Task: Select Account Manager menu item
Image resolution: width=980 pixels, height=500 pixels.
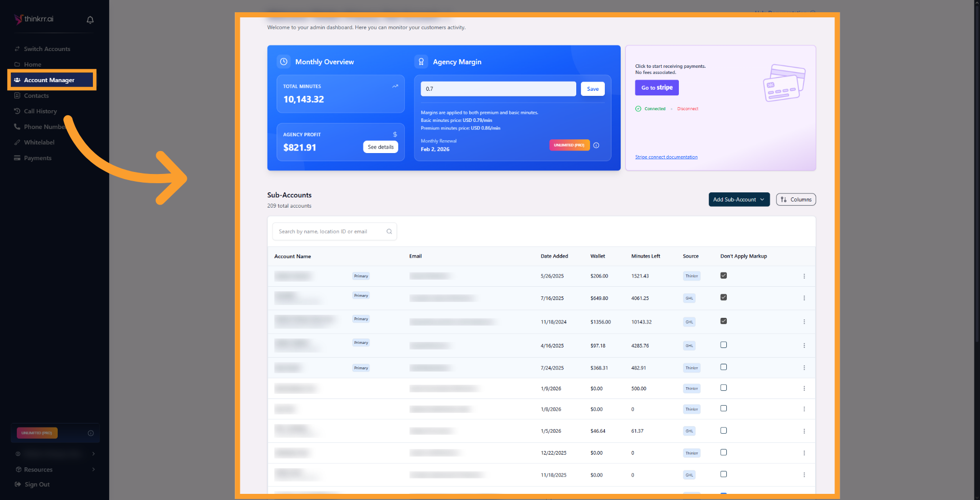Action: [52, 80]
